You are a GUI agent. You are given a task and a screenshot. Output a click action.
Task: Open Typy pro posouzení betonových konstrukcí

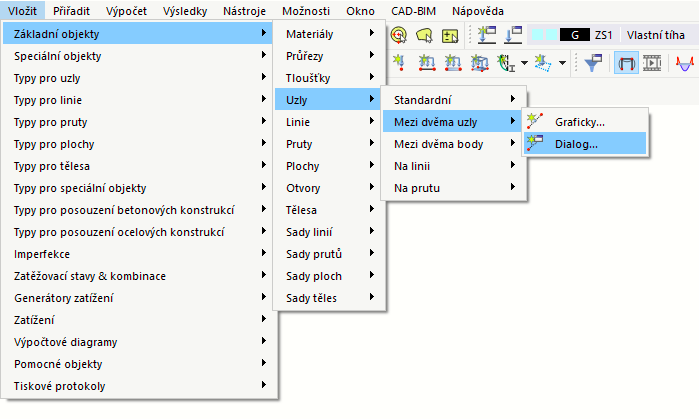pyautogui.click(x=137, y=210)
